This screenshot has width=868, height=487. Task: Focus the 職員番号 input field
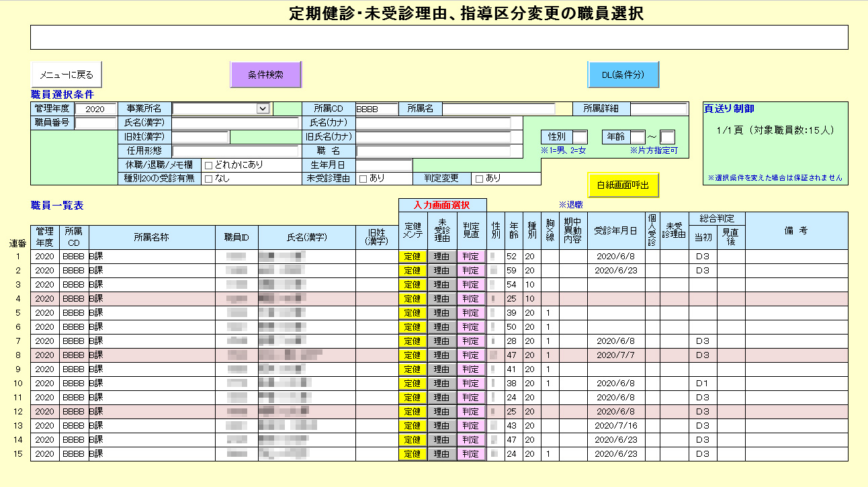95,123
